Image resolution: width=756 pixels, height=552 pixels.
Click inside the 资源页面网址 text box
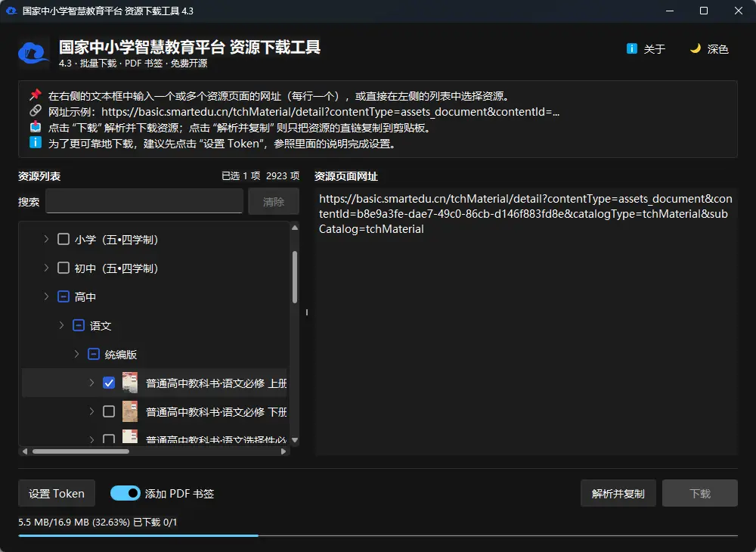pyautogui.click(x=526, y=321)
